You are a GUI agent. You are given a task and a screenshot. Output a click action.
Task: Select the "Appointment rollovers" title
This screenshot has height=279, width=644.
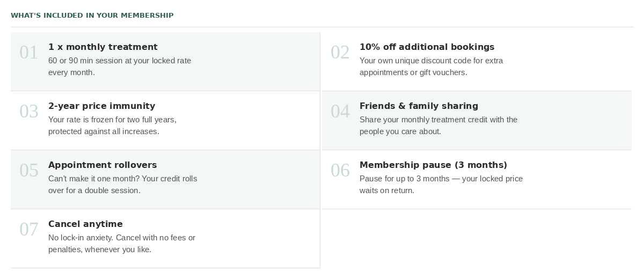click(103, 165)
